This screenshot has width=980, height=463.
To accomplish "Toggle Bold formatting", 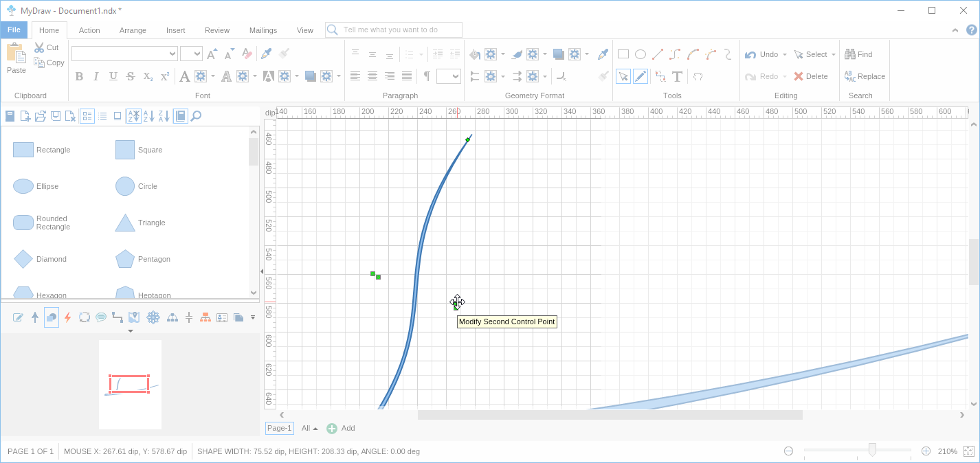I will click(79, 76).
